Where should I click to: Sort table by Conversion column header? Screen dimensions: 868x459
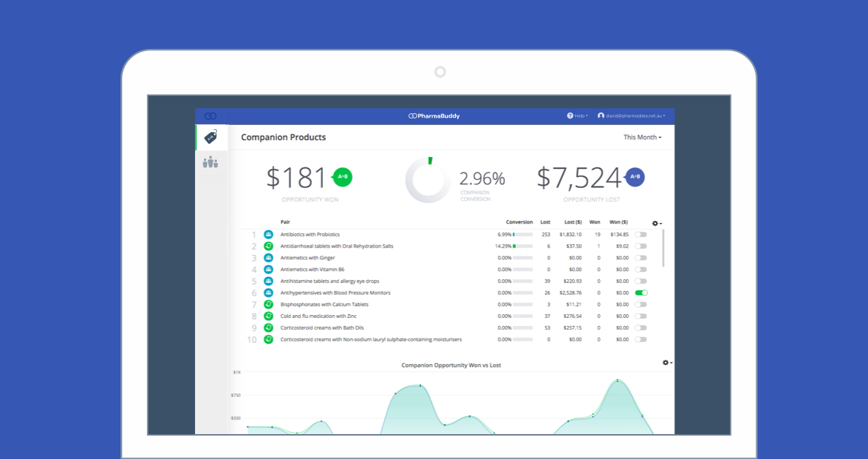point(519,222)
